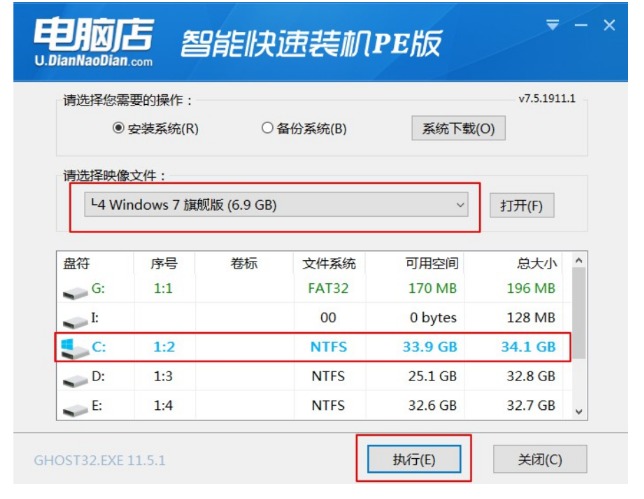Click the 执行(E) button

414,459
